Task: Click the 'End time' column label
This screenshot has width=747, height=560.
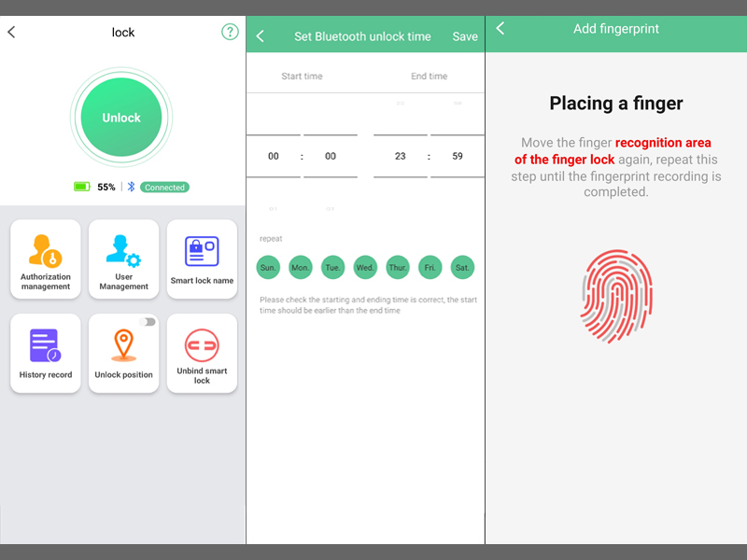Action: (430, 77)
